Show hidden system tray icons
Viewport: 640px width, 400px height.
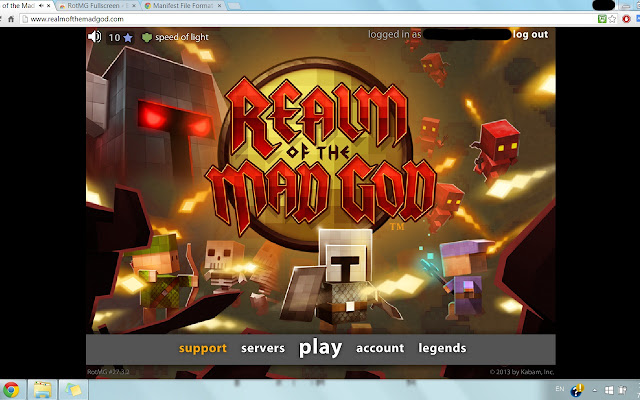594,391
